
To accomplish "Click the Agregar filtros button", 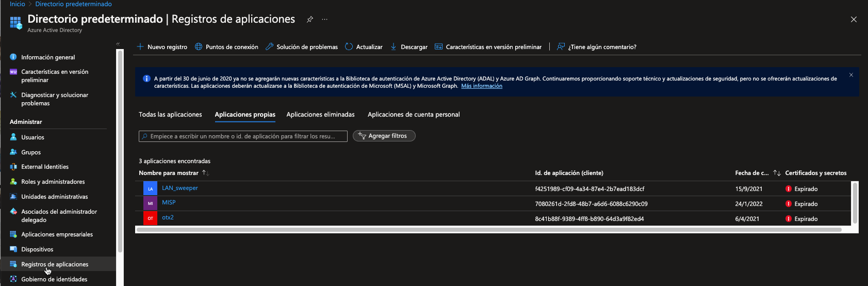I will [x=384, y=136].
